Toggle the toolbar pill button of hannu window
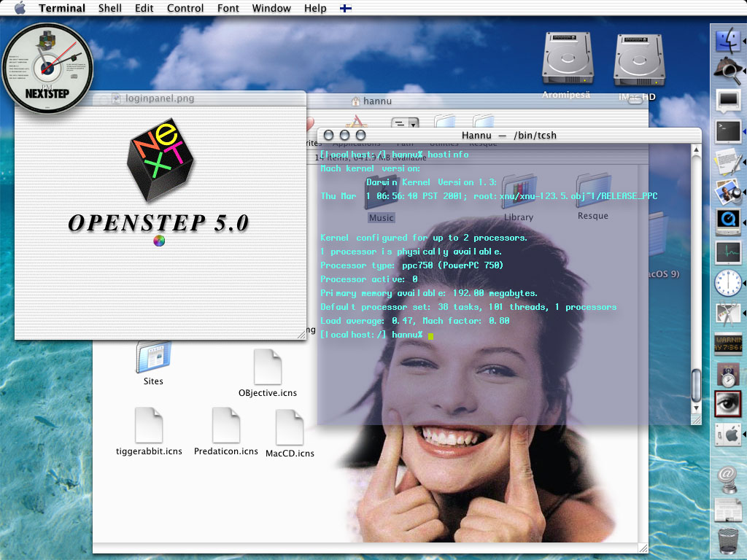The width and height of the screenshot is (747, 560). click(635, 101)
